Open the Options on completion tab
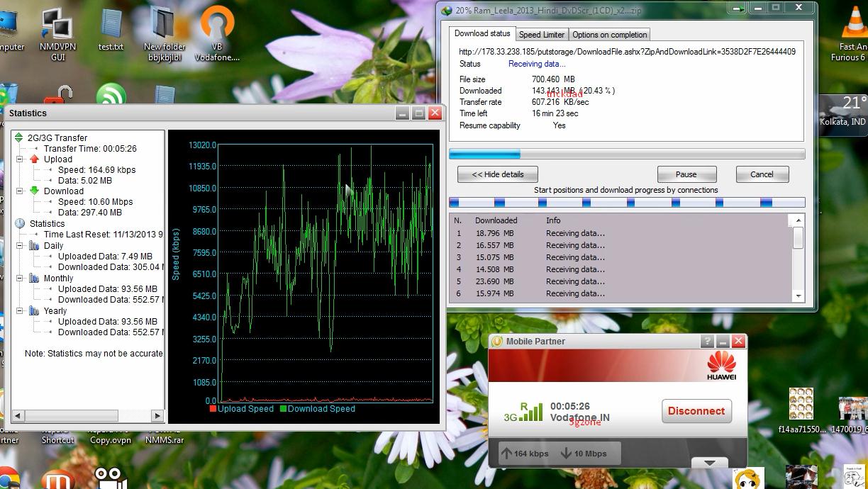The height and width of the screenshot is (489, 868). pyautogui.click(x=609, y=35)
